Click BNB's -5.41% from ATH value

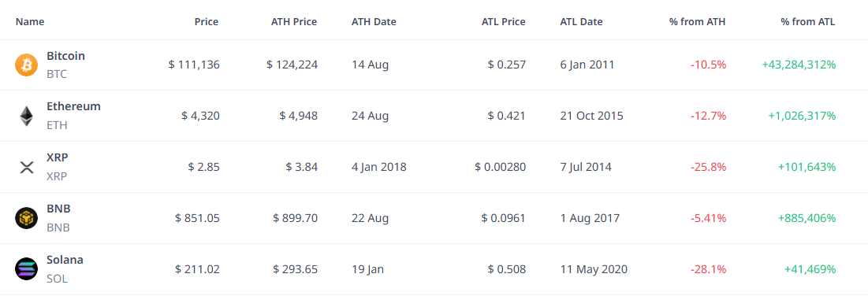(x=708, y=218)
